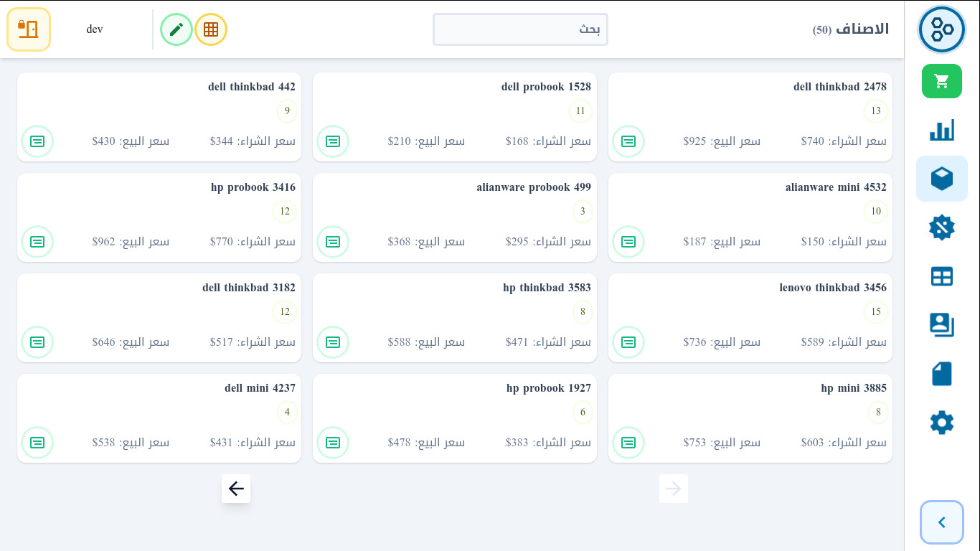
Task: Open the tables grid icon in sidebar
Action: click(x=942, y=276)
